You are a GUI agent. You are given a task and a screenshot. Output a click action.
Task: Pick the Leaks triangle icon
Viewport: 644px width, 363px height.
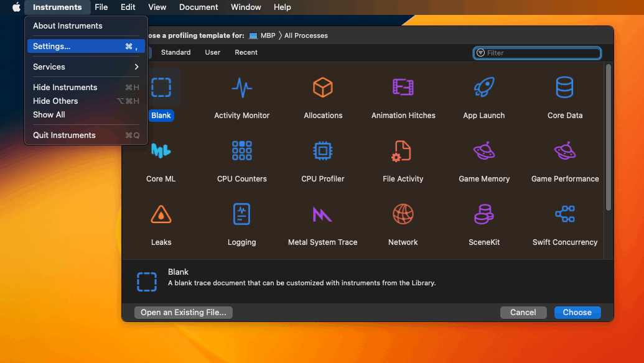point(161,214)
